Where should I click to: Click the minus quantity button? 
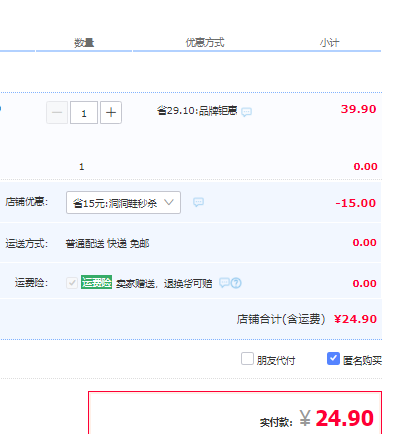pos(57,113)
